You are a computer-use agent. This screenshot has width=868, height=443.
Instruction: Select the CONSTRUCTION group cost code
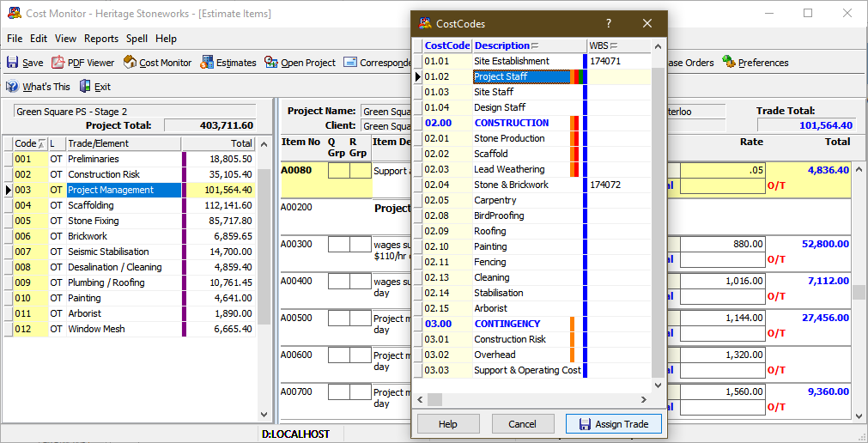532,123
